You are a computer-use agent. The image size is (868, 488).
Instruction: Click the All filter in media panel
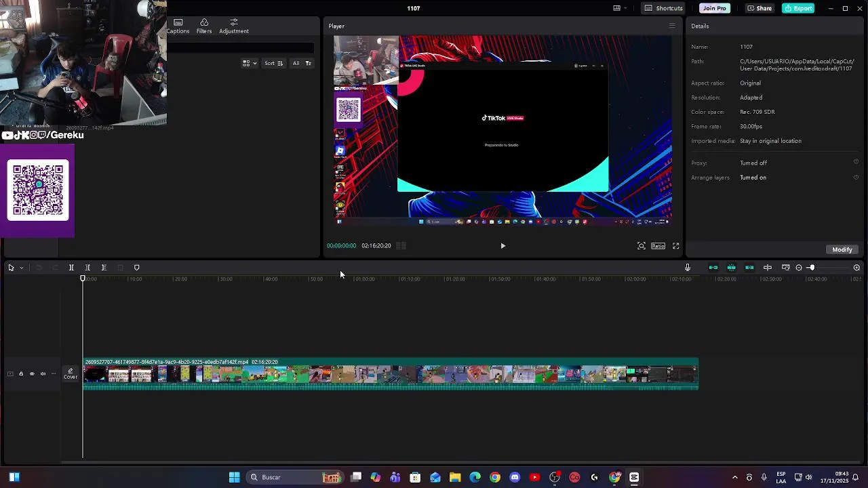296,63
